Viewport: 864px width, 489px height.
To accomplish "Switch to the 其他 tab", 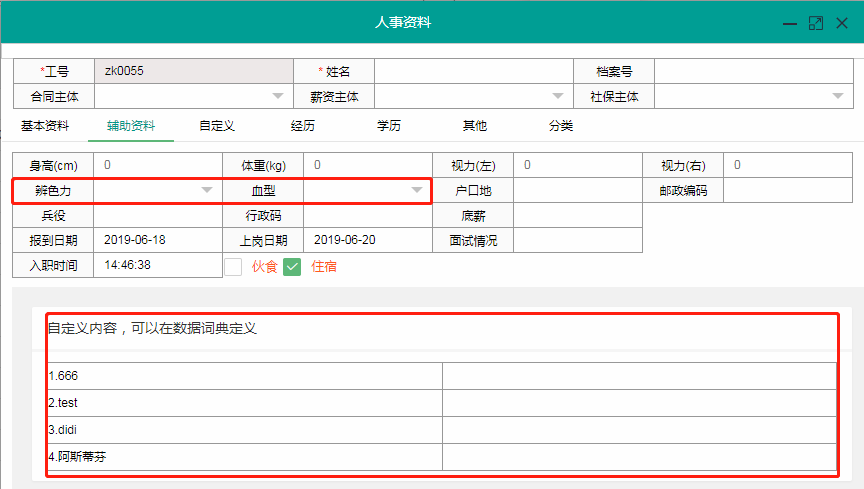I will point(475,126).
